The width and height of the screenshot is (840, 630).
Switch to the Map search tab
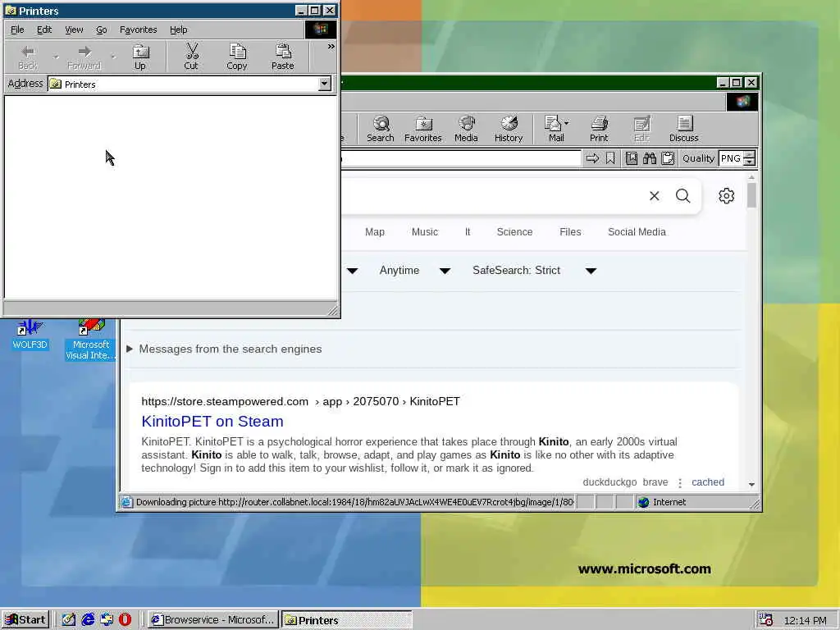point(374,232)
